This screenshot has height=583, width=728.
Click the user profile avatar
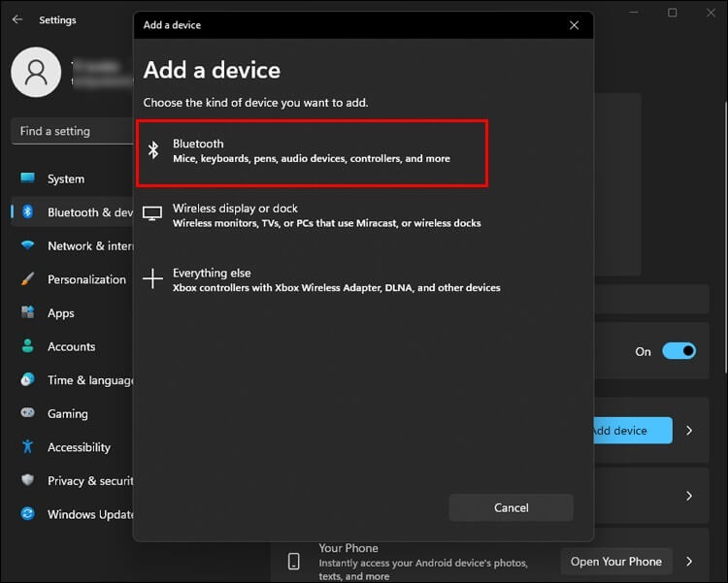click(x=36, y=73)
